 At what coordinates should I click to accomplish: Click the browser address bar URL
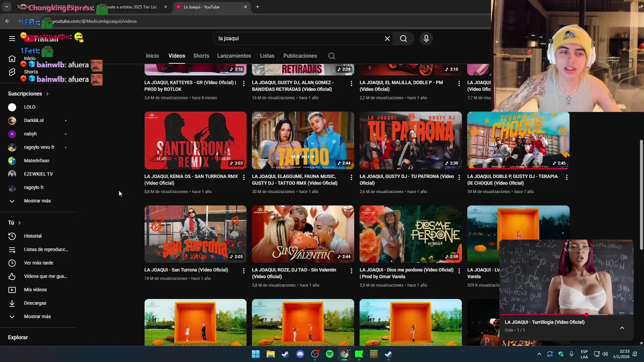(x=95, y=21)
